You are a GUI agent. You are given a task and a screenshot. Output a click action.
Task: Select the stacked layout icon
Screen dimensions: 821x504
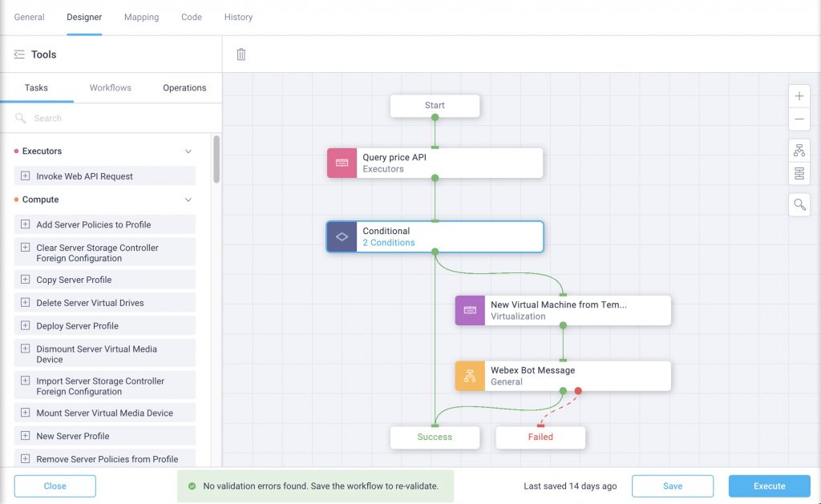[x=799, y=173]
